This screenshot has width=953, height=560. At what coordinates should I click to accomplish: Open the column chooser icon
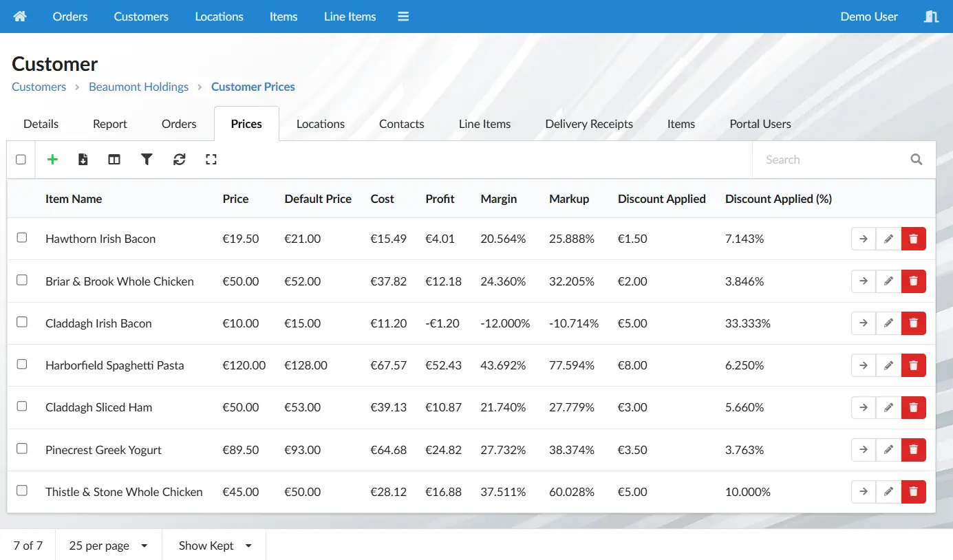point(114,160)
